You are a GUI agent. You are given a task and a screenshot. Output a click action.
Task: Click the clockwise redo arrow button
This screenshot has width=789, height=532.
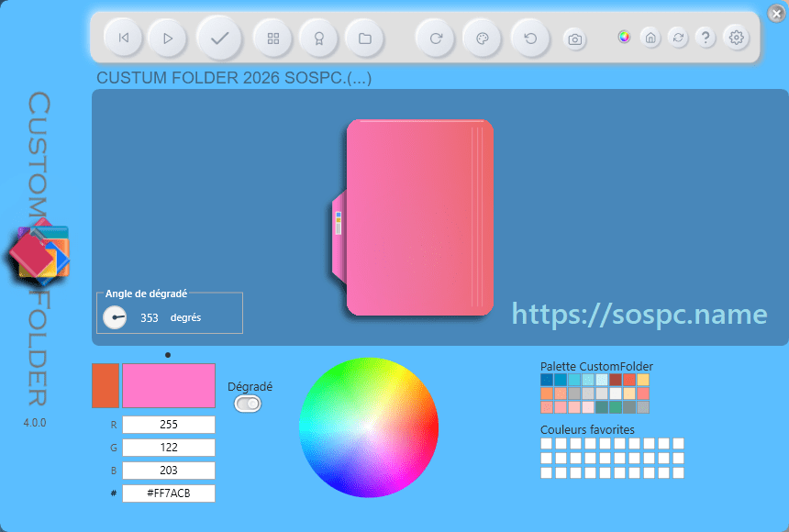(x=436, y=39)
